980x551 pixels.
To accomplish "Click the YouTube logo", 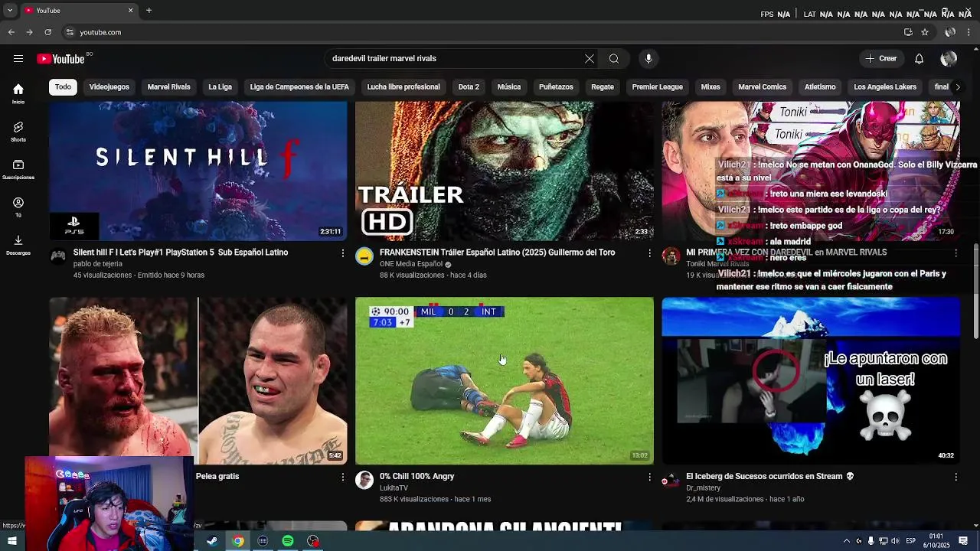I will click(60, 59).
